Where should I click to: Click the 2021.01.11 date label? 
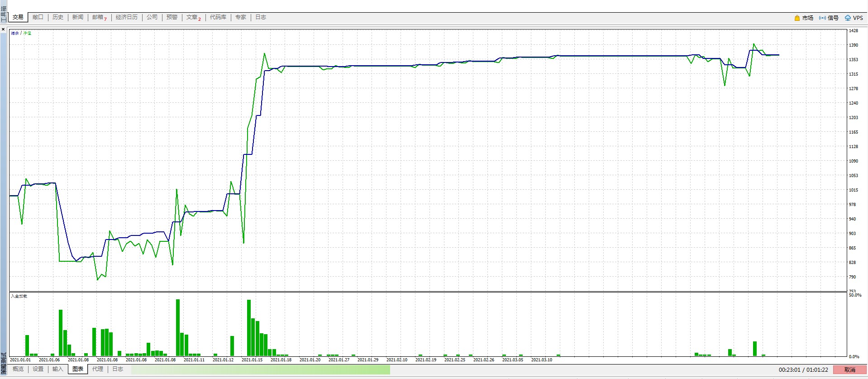194,360
